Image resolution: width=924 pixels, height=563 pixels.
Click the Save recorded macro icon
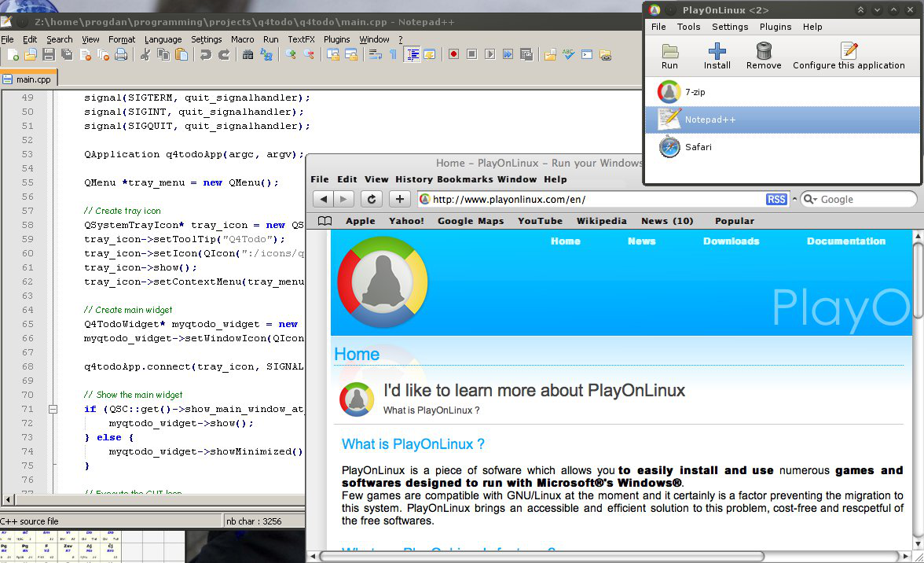click(526, 55)
